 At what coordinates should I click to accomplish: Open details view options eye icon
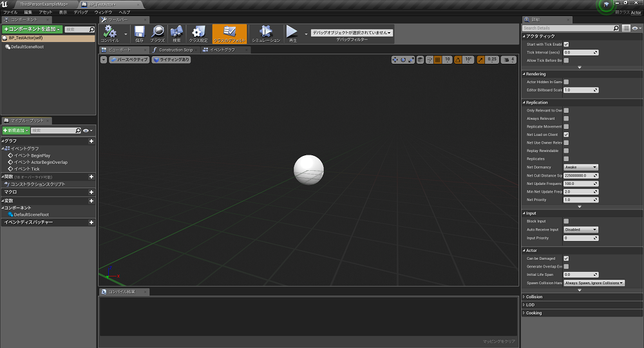tap(636, 28)
